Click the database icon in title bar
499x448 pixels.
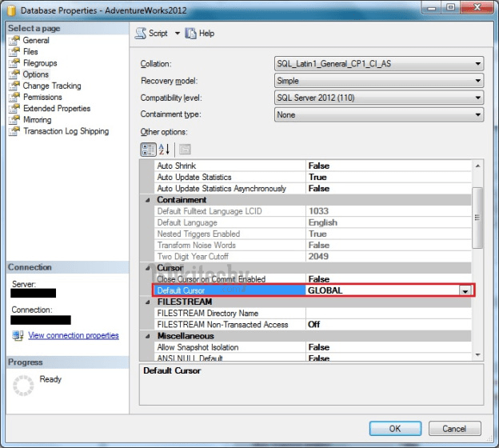[11, 10]
